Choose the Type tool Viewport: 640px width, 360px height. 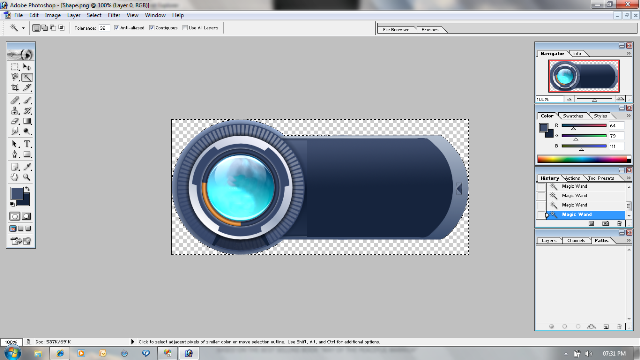tap(27, 144)
